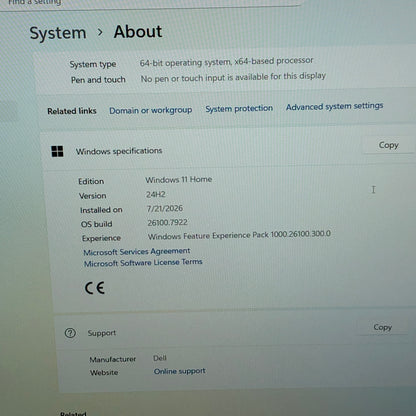Click the Website label
The height and width of the screenshot is (416, 416).
(104, 372)
